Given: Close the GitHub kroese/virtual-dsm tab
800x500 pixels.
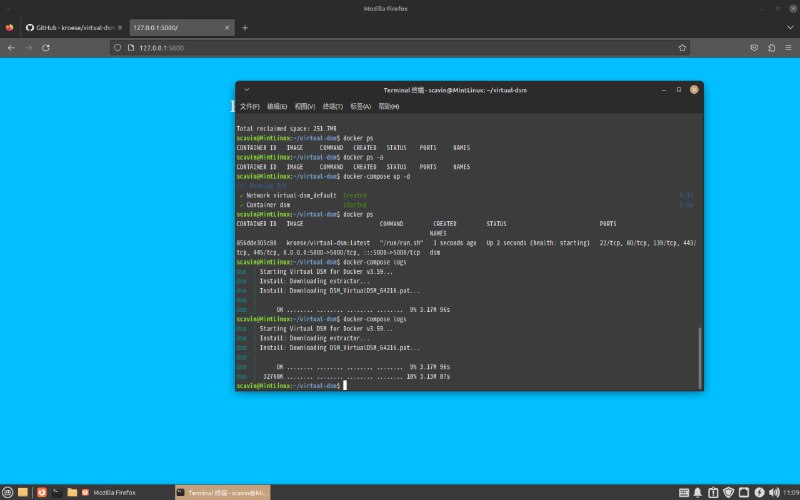Looking at the screenshot, I should [120, 28].
